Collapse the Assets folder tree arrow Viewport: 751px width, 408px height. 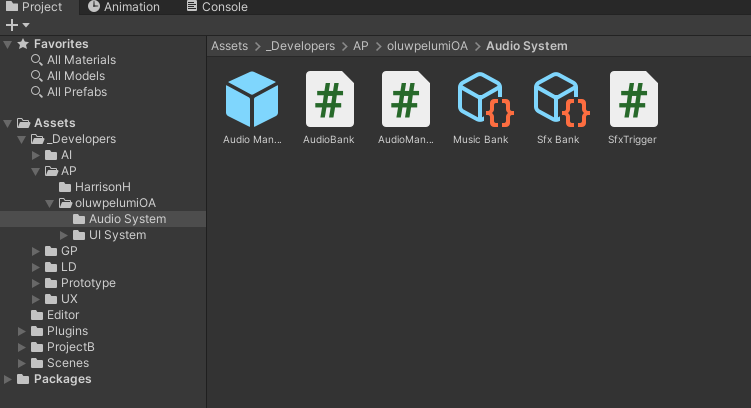[9, 124]
